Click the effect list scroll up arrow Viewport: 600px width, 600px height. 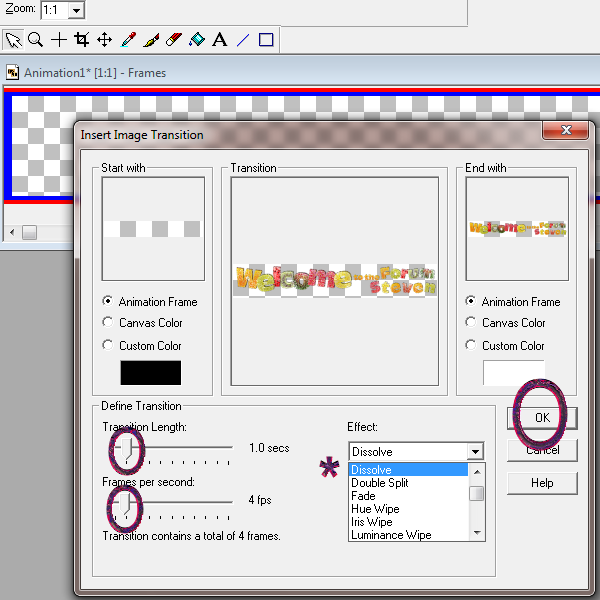click(x=477, y=472)
